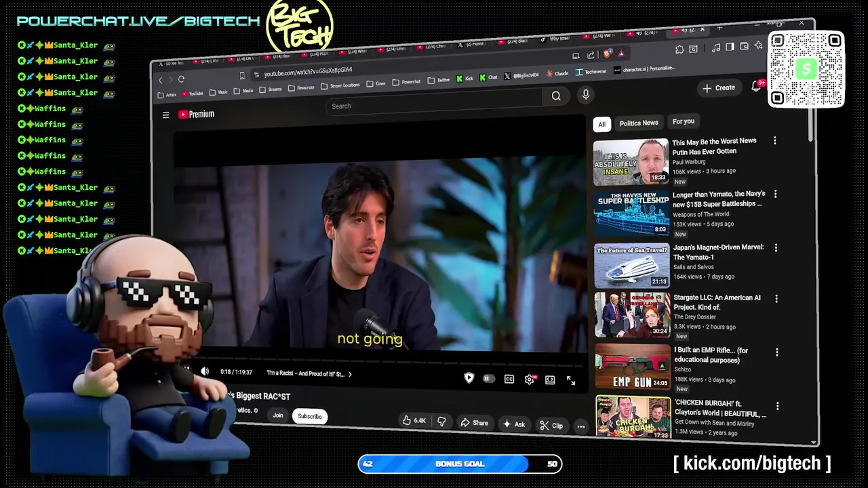This screenshot has width=868, height=488.
Task: Toggle theater mode on the player
Action: click(550, 380)
